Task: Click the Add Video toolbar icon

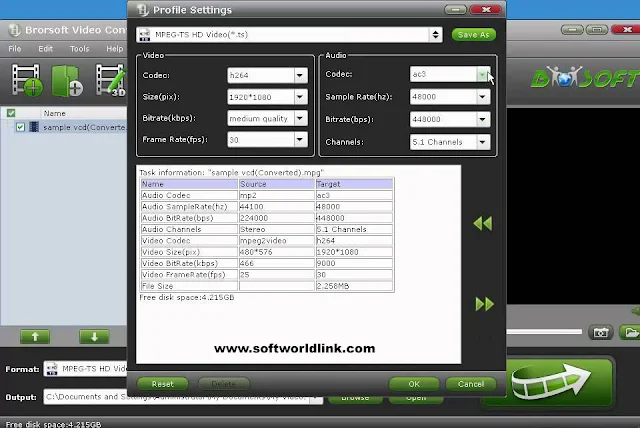Action: tap(27, 80)
